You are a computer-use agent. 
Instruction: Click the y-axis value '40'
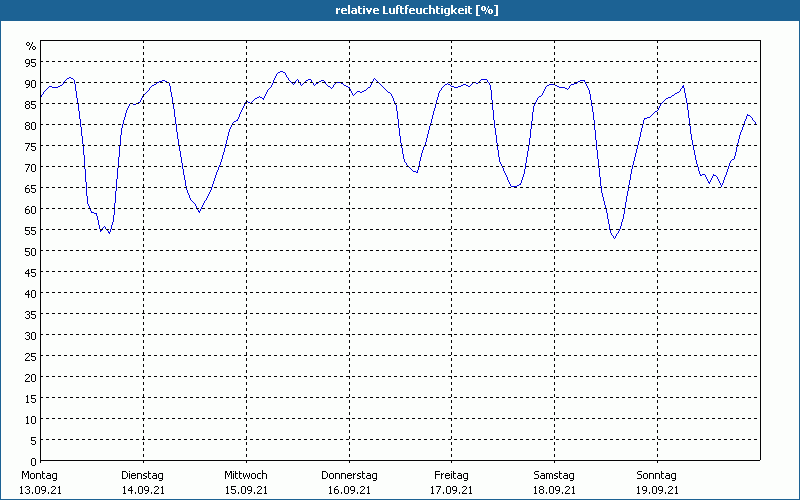coord(31,293)
